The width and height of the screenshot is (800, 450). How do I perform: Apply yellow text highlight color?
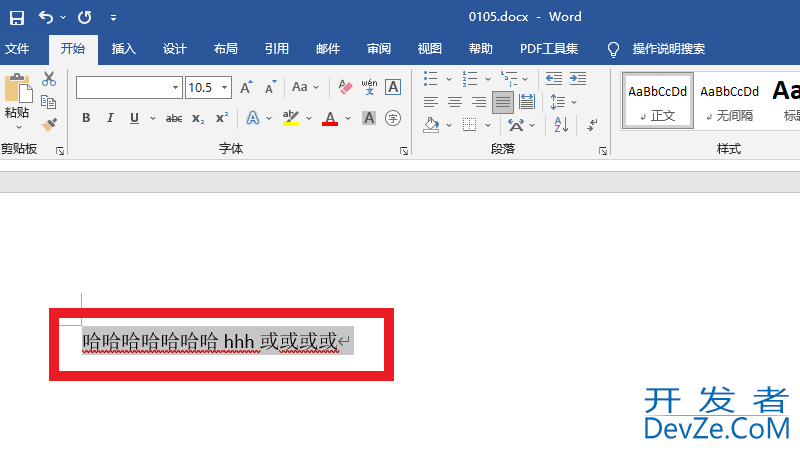coord(291,118)
